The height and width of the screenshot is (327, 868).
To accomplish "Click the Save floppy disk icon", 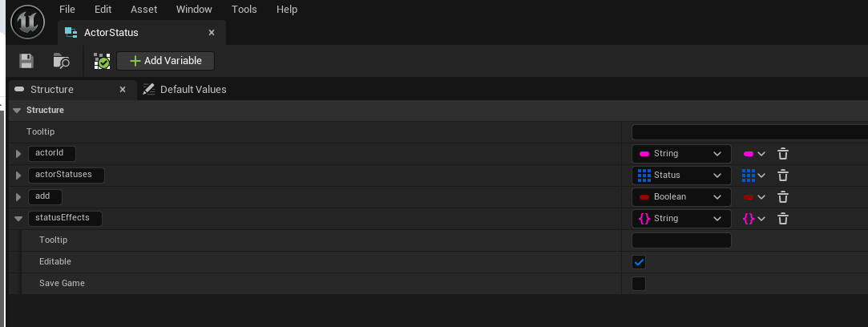I will [26, 61].
